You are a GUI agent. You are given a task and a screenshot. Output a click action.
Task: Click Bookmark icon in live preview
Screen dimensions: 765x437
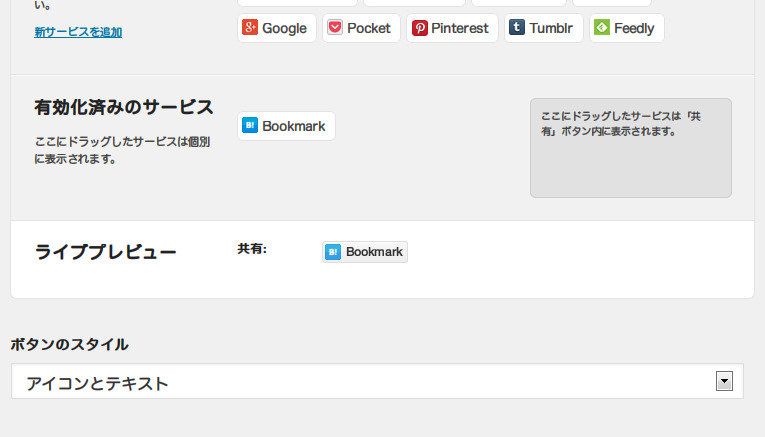pyautogui.click(x=334, y=252)
